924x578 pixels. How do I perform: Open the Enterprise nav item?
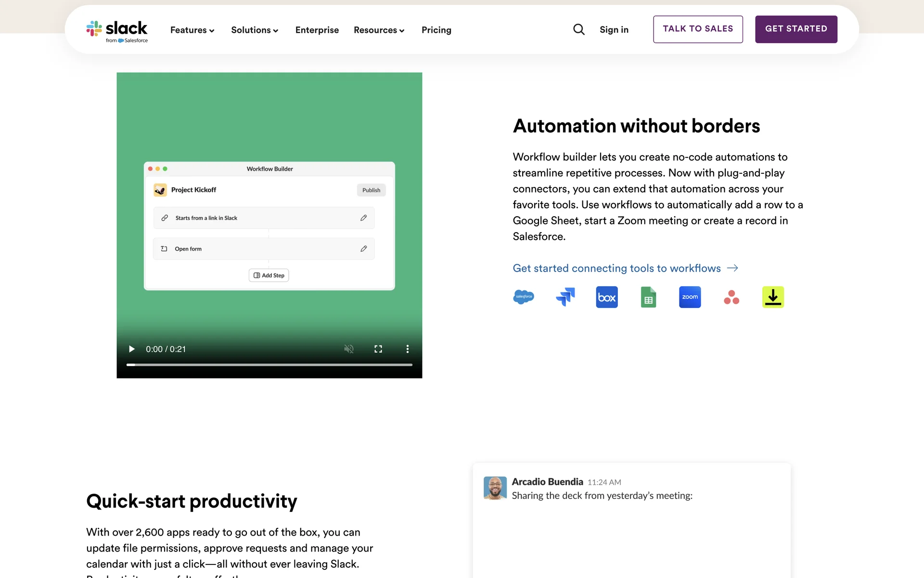(x=317, y=30)
